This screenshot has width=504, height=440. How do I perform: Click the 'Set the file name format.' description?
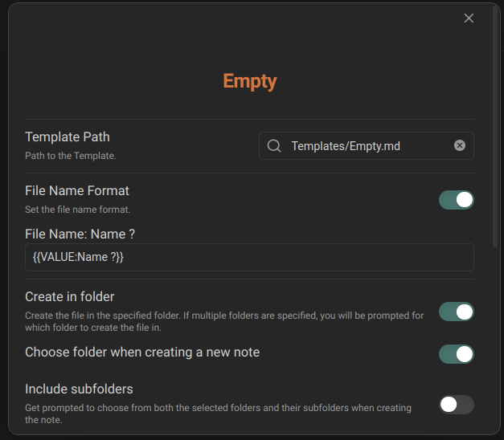[78, 210]
